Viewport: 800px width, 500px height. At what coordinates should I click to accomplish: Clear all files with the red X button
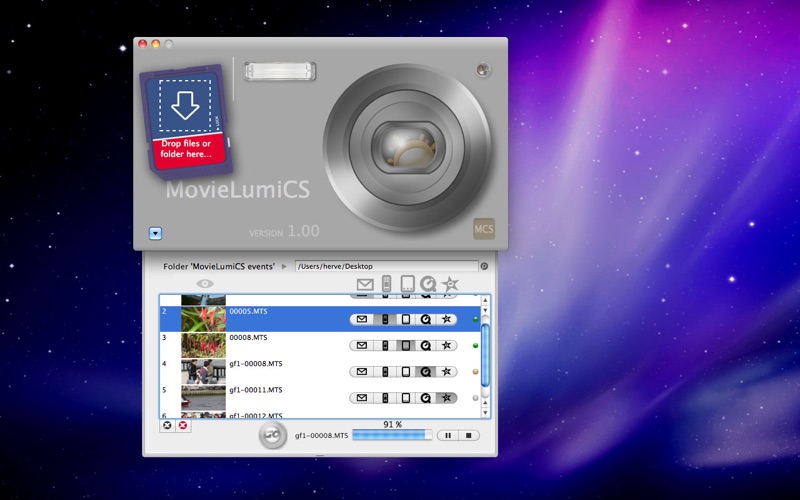pos(183,426)
